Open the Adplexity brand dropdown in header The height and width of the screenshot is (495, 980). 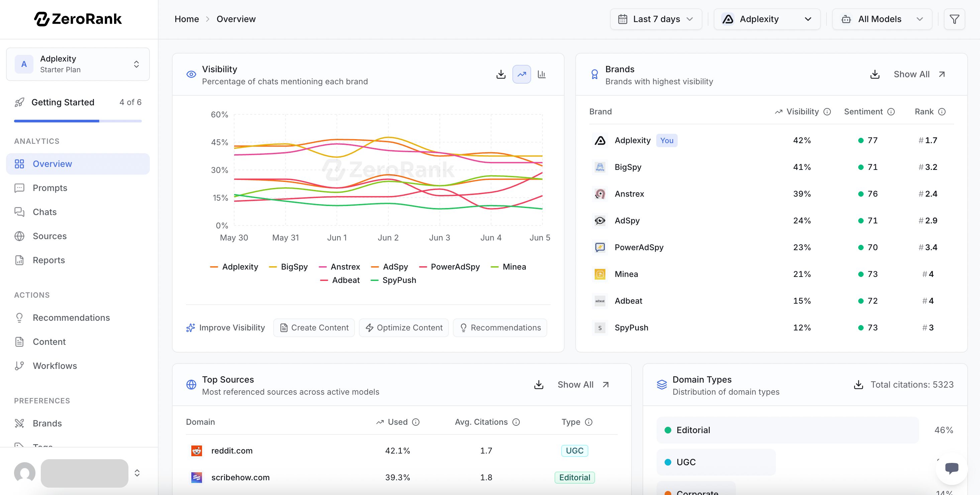[x=767, y=19]
